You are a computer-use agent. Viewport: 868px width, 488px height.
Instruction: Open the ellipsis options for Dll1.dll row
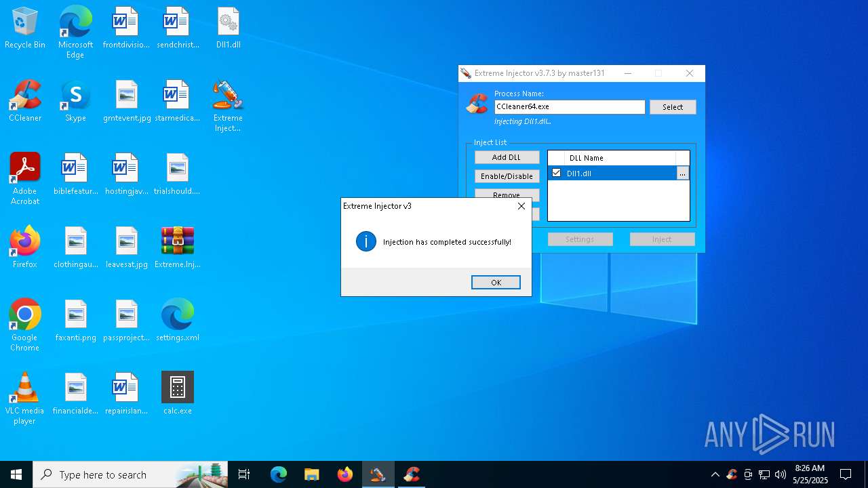[x=682, y=174]
